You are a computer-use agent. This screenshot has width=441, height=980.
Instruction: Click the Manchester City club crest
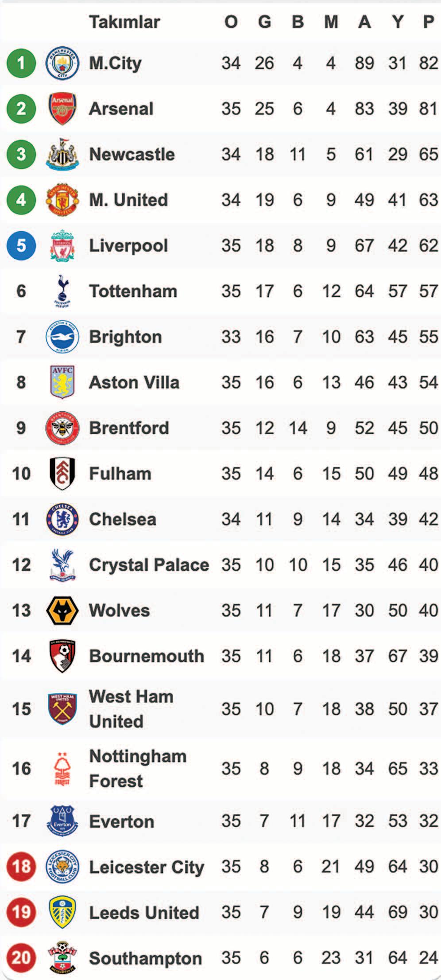pyautogui.click(x=62, y=63)
